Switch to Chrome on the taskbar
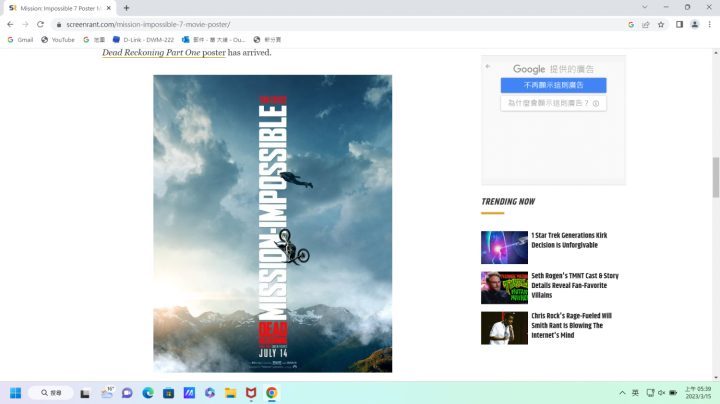720x404 pixels. [x=272, y=393]
